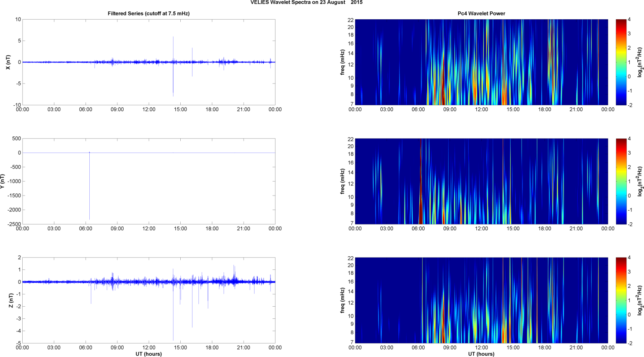Click the log2(nT²/Hz) label on bottom colorbar

pyautogui.click(x=639, y=300)
